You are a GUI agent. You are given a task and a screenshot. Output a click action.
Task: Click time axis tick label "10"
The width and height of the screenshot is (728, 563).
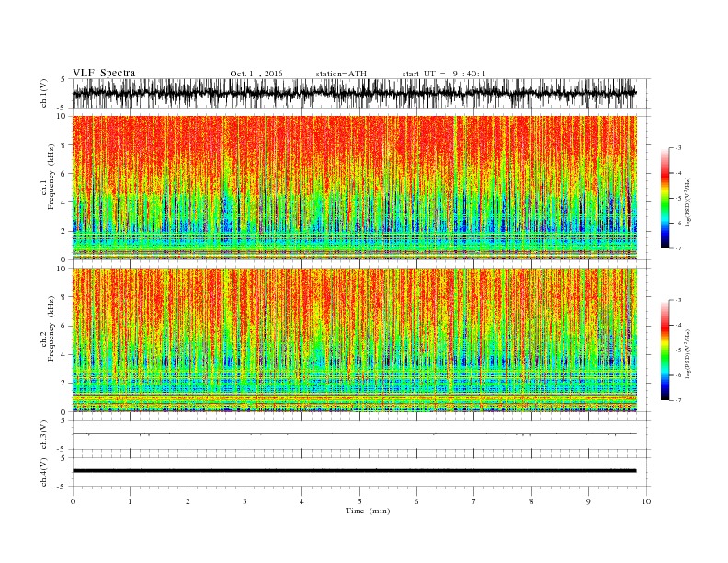coord(646,501)
